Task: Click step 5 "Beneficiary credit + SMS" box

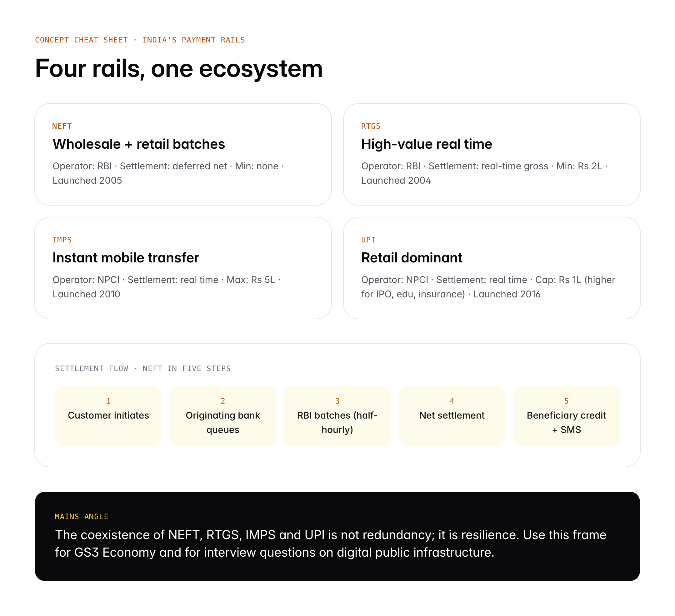Action: 566,416
